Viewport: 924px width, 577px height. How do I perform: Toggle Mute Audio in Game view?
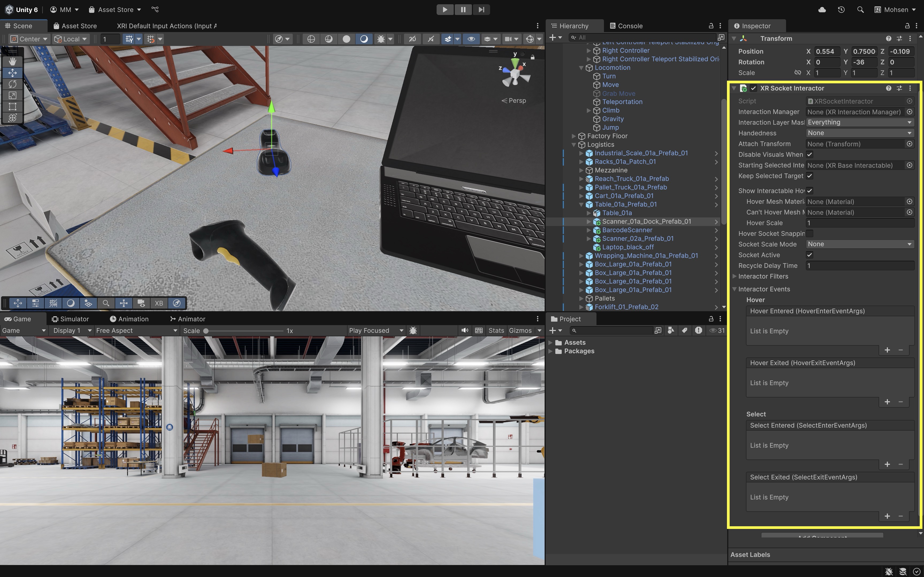tap(464, 330)
